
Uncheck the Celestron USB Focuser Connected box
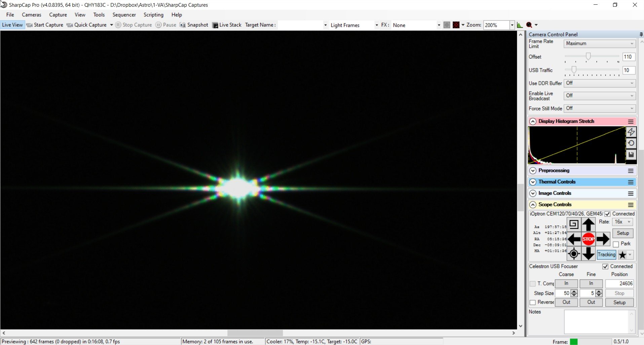click(605, 267)
